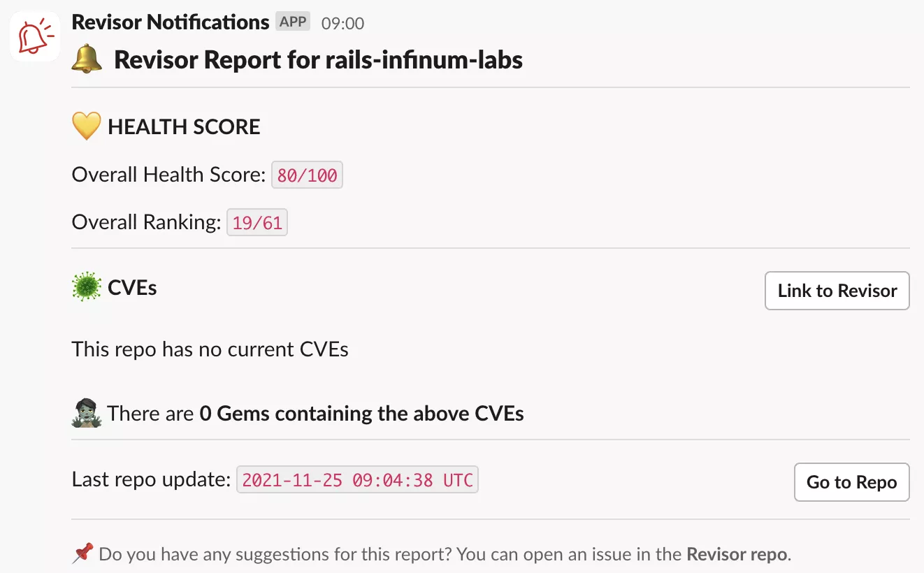924x573 pixels.
Task: Click the "0 Gems containing the above CVEs" text
Action: click(x=361, y=413)
